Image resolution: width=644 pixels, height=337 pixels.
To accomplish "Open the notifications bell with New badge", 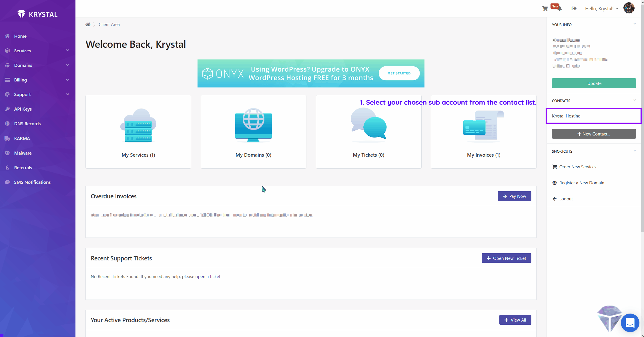I will click(x=559, y=9).
